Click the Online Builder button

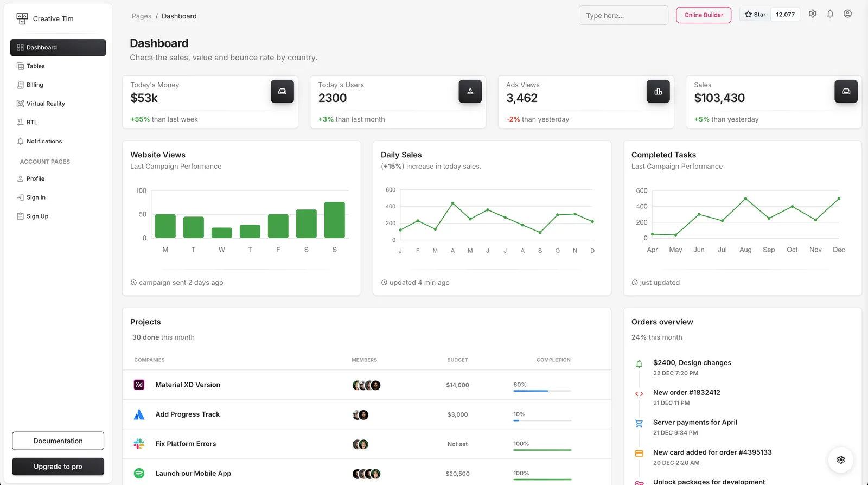704,15
